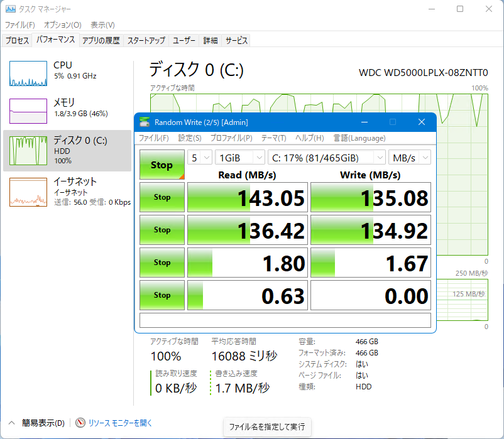Select the イーサネット graph thumbnail

point(28,192)
